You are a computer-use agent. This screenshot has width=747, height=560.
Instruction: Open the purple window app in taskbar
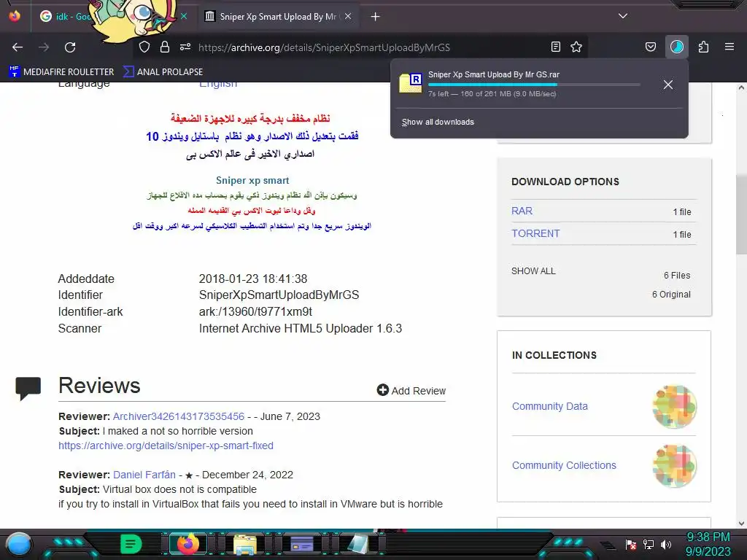(302, 544)
